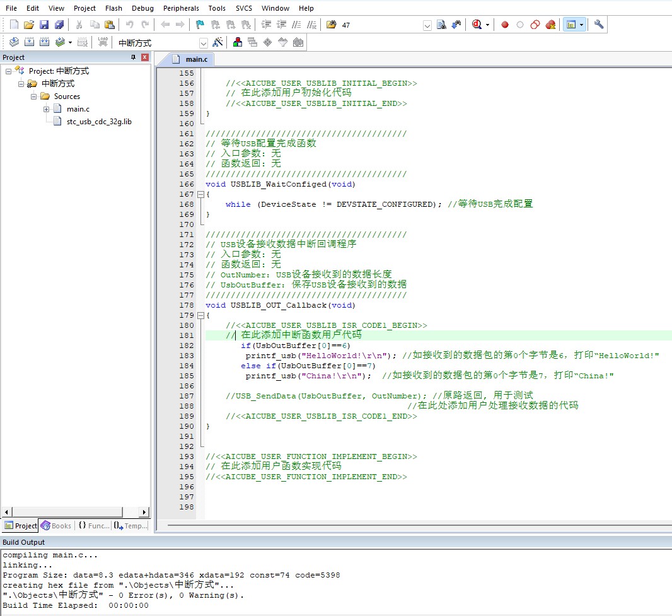Run incremental find
The height and width of the screenshot is (616, 672).
456,25
